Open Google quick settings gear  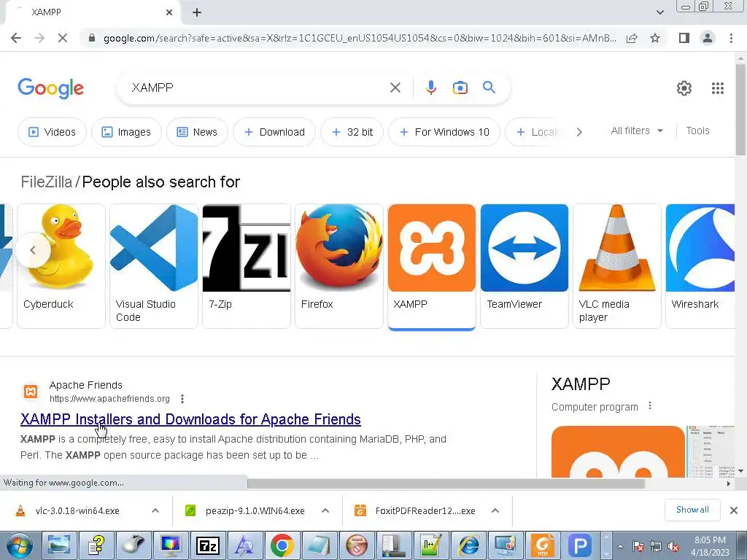(x=684, y=88)
